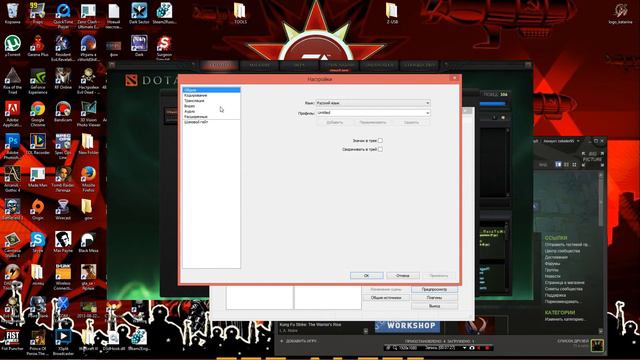This screenshot has width=640, height=360.
Task: Click Предпросмотр in the OBS main window
Action: (434, 289)
